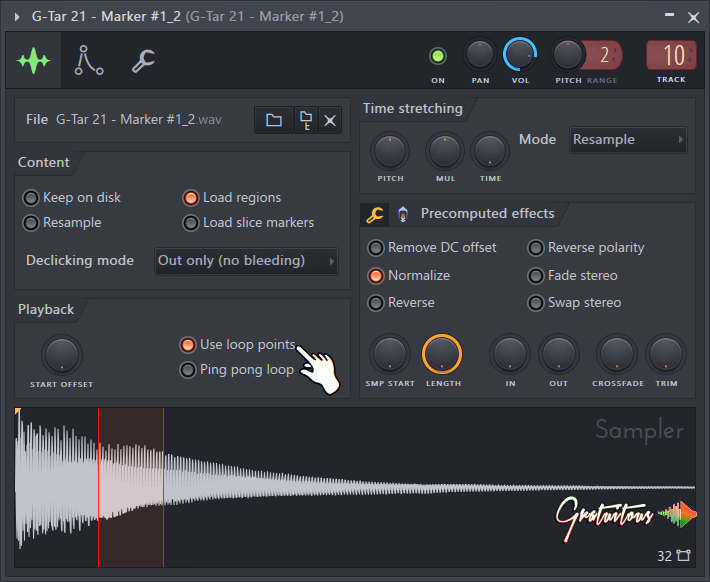Viewport: 710px width, 582px height.
Task: Click the START OFFSET knob
Action: (x=62, y=355)
